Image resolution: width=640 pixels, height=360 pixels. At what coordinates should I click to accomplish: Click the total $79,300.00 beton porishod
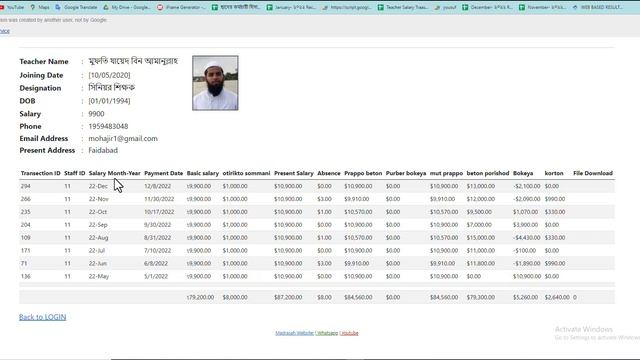coord(481,297)
